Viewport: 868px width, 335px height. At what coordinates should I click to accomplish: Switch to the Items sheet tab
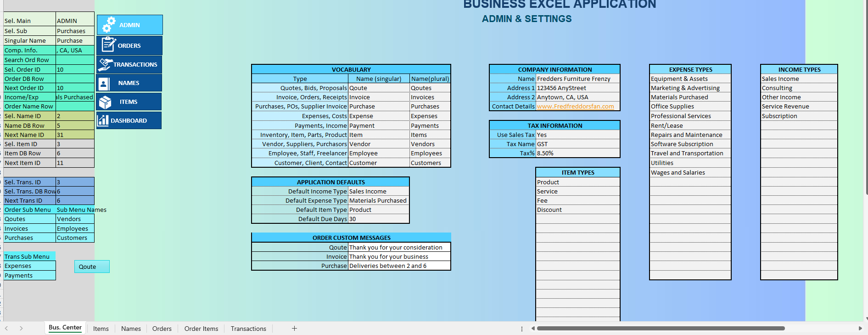click(101, 329)
